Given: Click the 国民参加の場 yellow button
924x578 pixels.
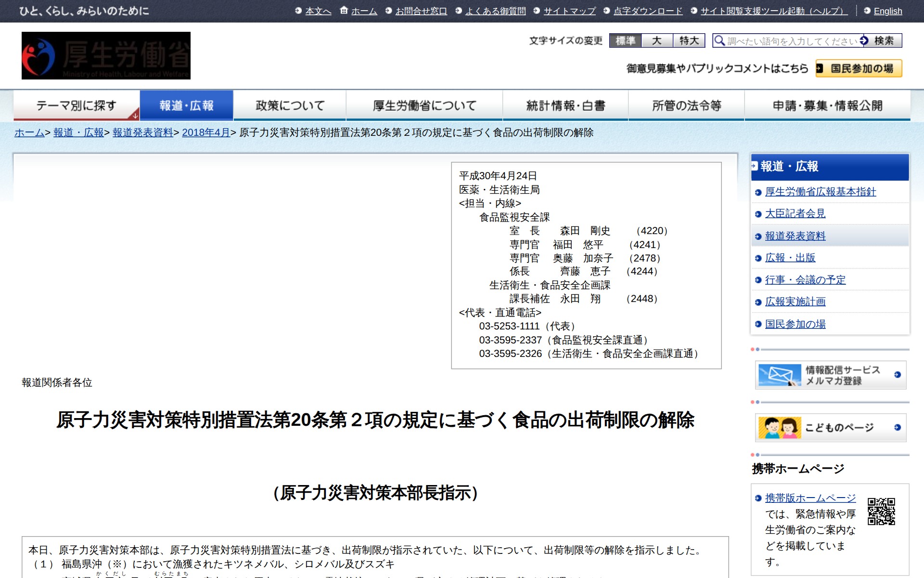Looking at the screenshot, I should point(859,68).
